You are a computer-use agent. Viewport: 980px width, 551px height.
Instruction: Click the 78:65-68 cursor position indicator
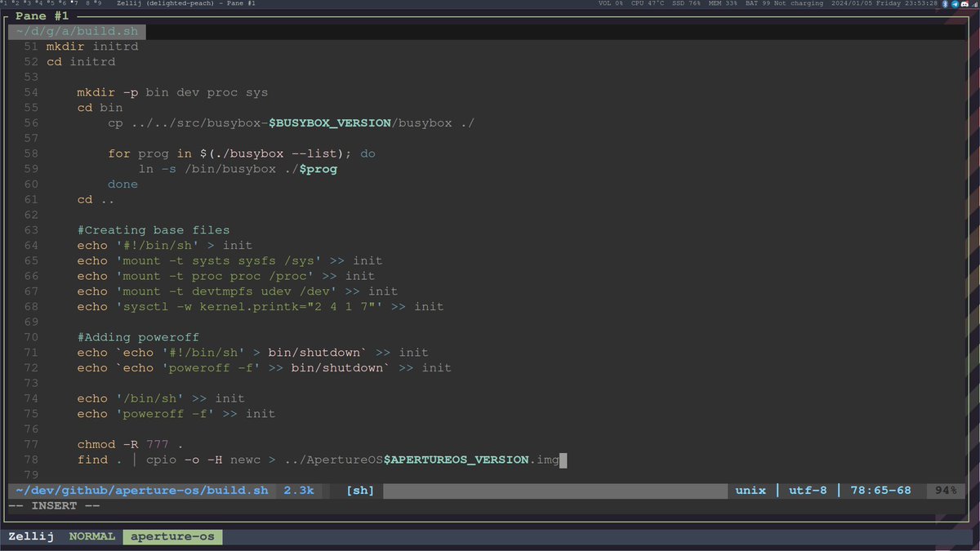point(880,491)
